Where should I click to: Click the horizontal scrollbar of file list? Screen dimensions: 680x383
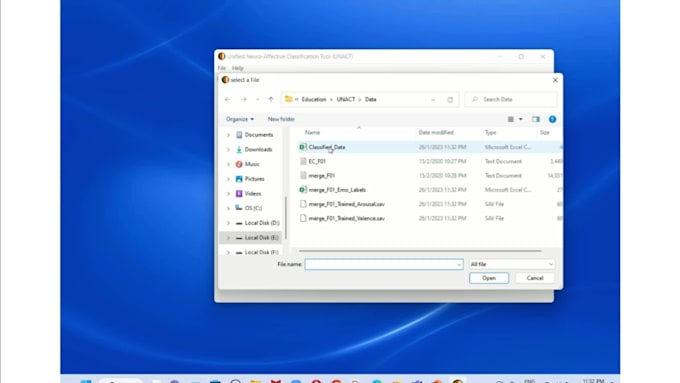coord(420,251)
